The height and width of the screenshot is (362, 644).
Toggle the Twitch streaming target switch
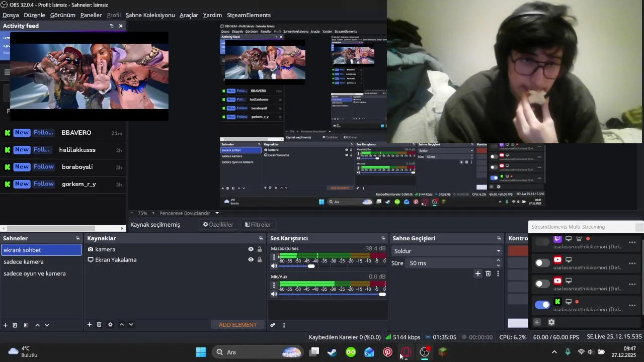coord(542,242)
